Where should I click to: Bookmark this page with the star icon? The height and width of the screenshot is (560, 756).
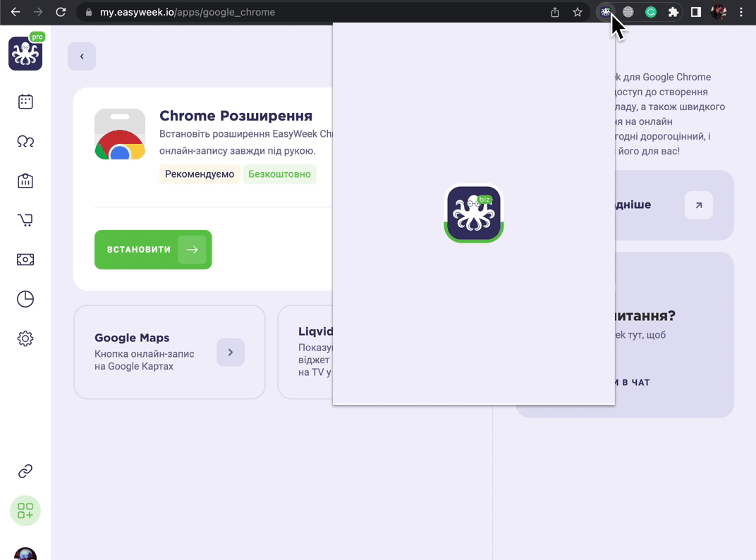(577, 12)
